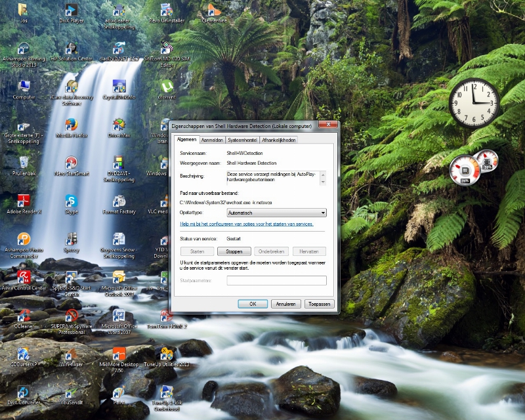Close the Shell Hardware Detection properties dialog
The image size is (525, 420).
tap(328, 124)
